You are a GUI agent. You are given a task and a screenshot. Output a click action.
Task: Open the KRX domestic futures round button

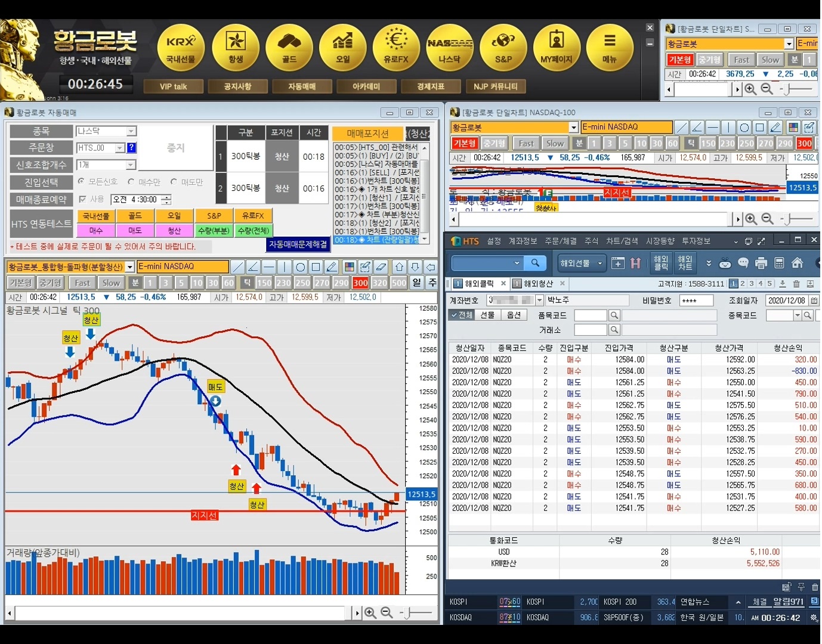181,48
